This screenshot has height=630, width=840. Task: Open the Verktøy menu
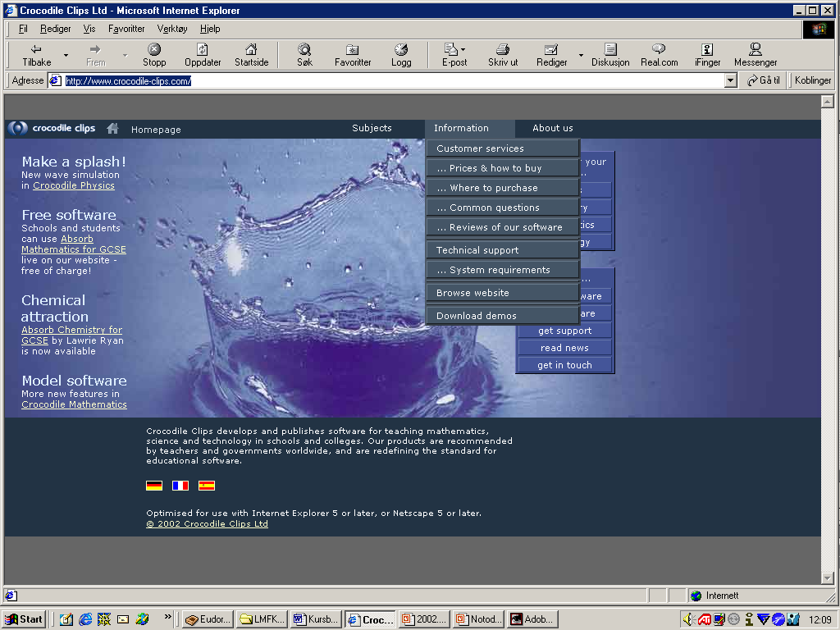[172, 29]
